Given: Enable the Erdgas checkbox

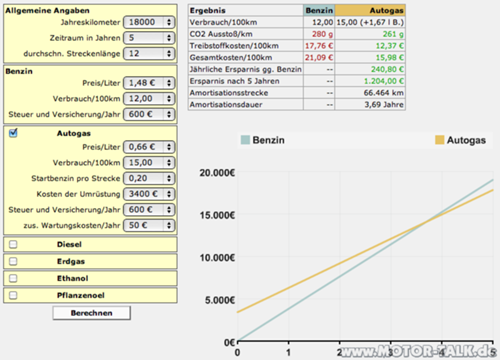Looking at the screenshot, I should click(13, 261).
